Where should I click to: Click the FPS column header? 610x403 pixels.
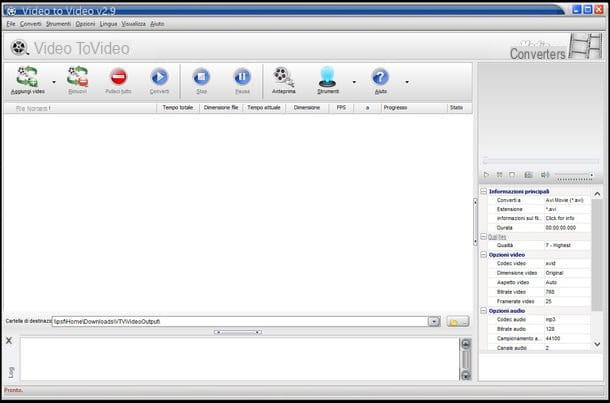[341, 108]
